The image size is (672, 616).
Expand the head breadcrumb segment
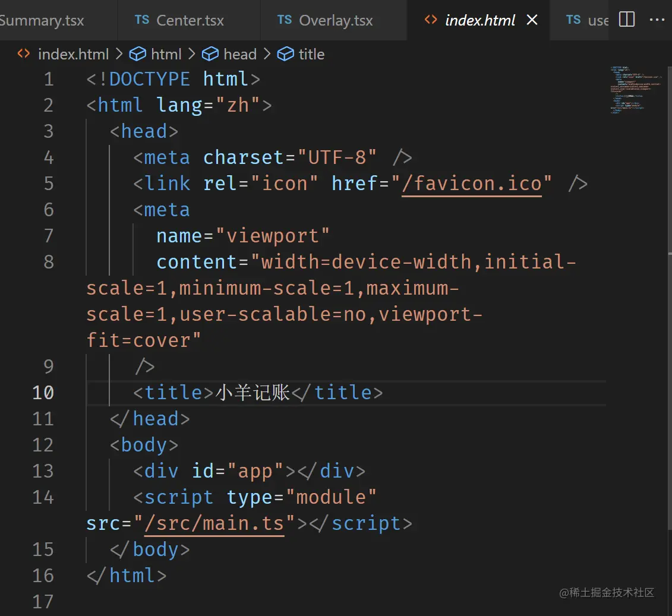click(240, 54)
